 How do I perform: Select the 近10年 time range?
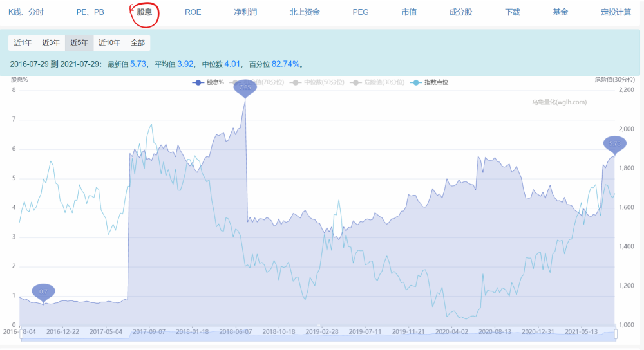click(x=109, y=42)
